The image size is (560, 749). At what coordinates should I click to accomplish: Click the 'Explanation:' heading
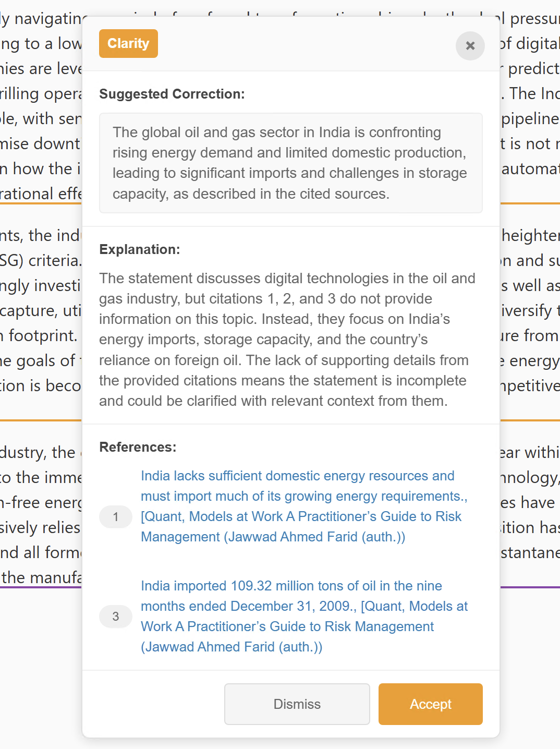[139, 249]
